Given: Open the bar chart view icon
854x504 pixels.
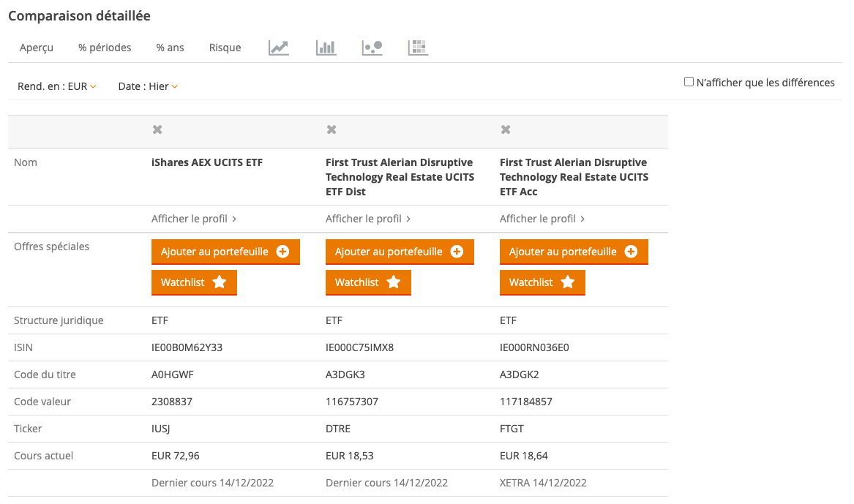Looking at the screenshot, I should click(x=326, y=48).
